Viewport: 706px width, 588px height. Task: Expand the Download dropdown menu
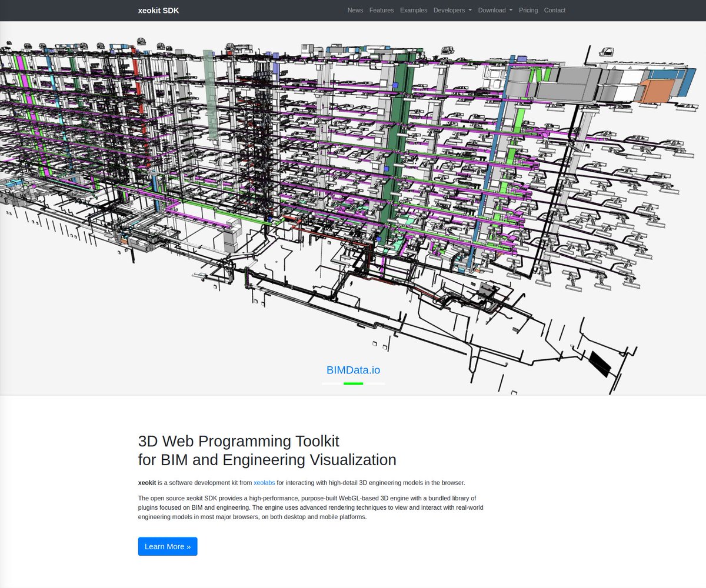click(495, 10)
